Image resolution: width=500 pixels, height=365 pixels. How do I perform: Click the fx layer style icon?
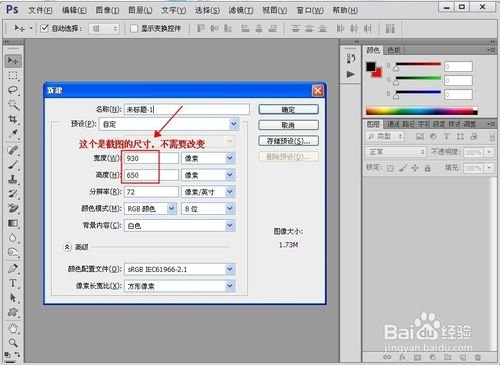[403, 357]
